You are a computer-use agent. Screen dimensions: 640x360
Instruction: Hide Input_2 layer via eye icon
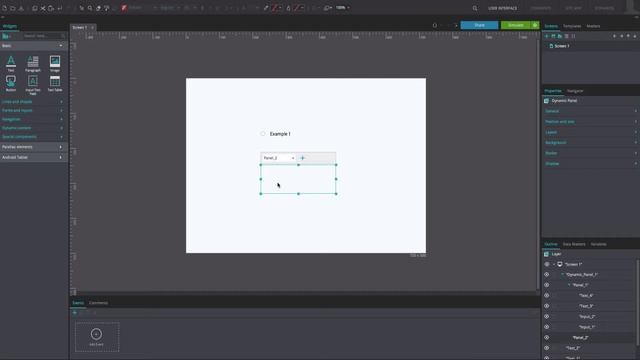547,316
